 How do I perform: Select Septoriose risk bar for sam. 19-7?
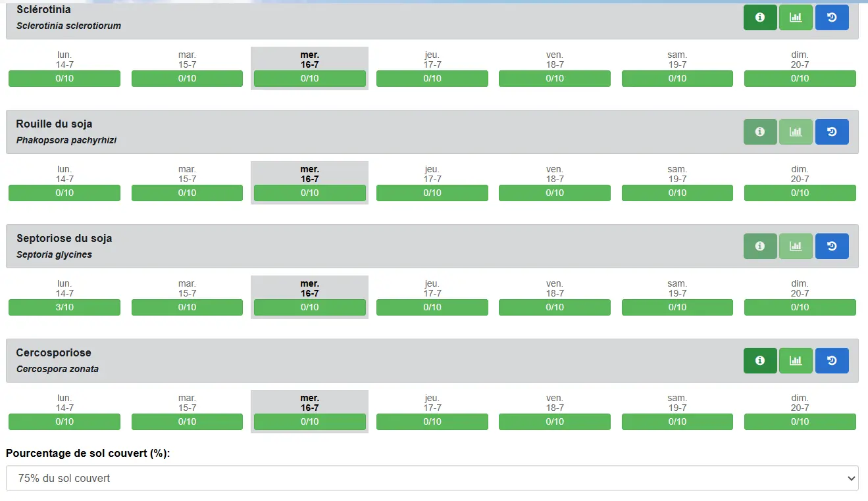pyautogui.click(x=677, y=308)
